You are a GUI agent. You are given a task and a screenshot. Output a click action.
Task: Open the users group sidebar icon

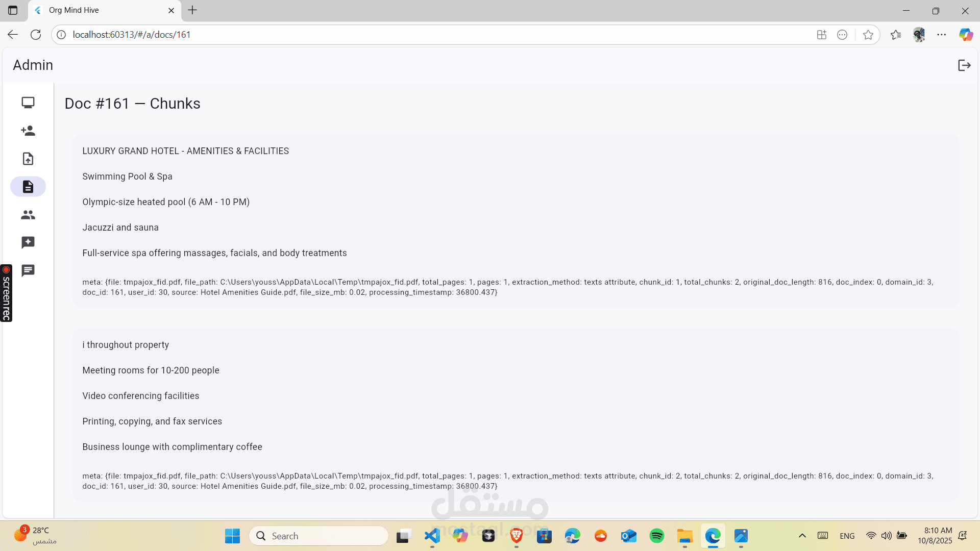pyautogui.click(x=28, y=215)
